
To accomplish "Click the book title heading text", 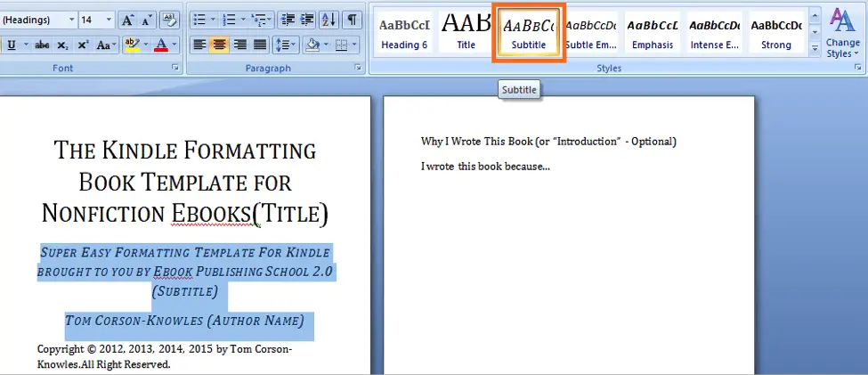I will click(x=185, y=182).
